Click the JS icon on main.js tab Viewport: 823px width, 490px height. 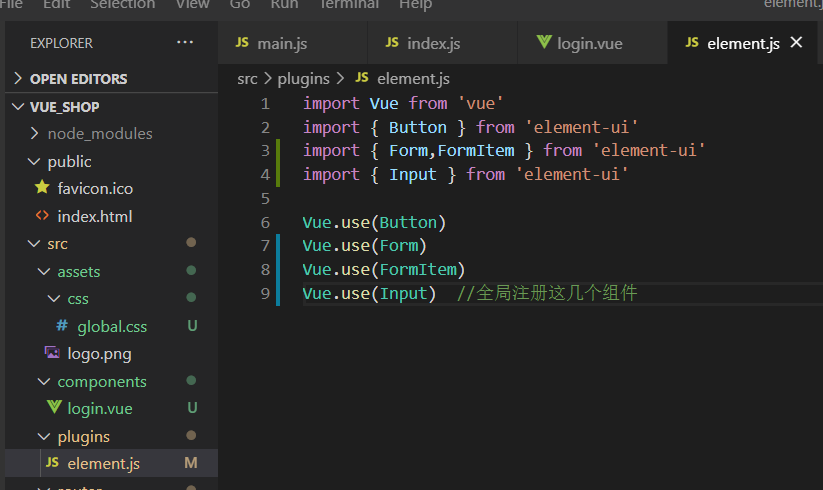point(242,42)
